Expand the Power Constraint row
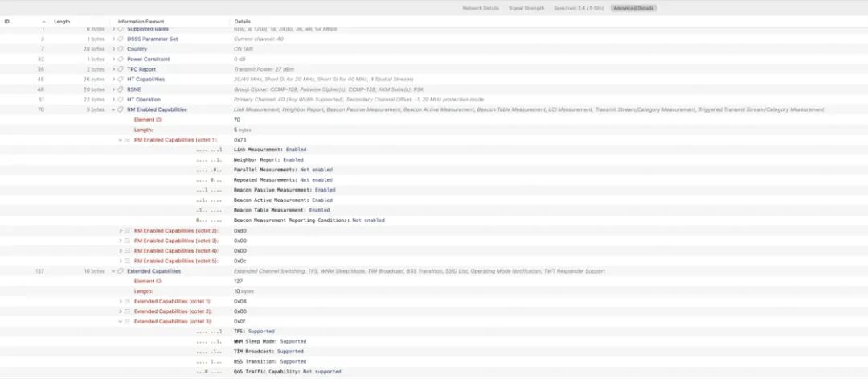This screenshot has height=379, width=868. [113, 60]
